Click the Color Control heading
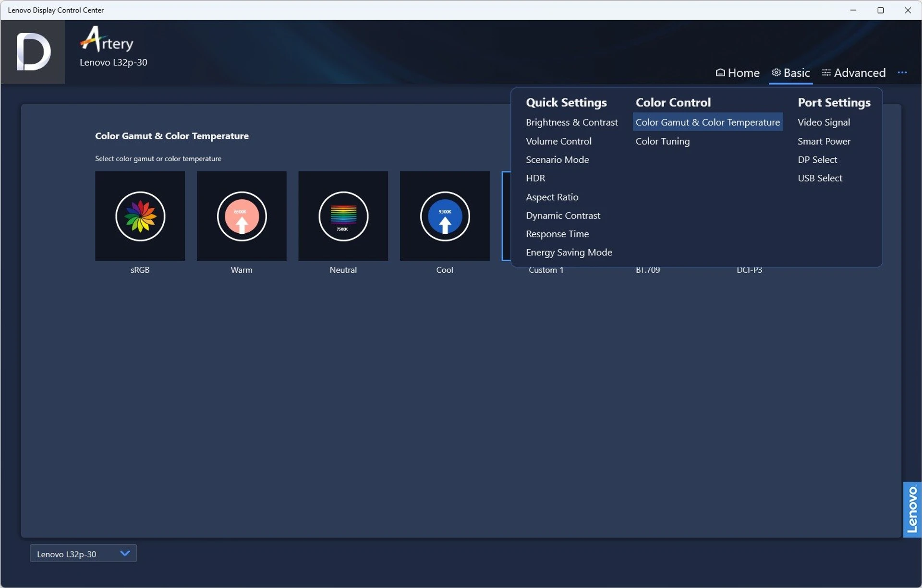This screenshot has width=922, height=588. click(x=673, y=102)
